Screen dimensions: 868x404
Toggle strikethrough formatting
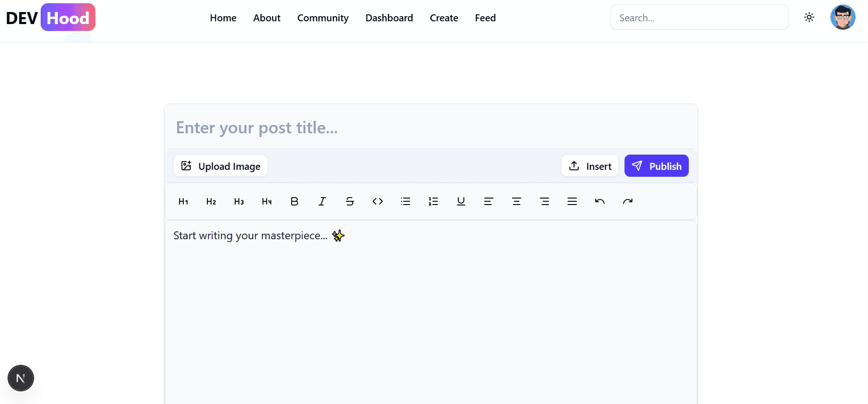point(350,201)
